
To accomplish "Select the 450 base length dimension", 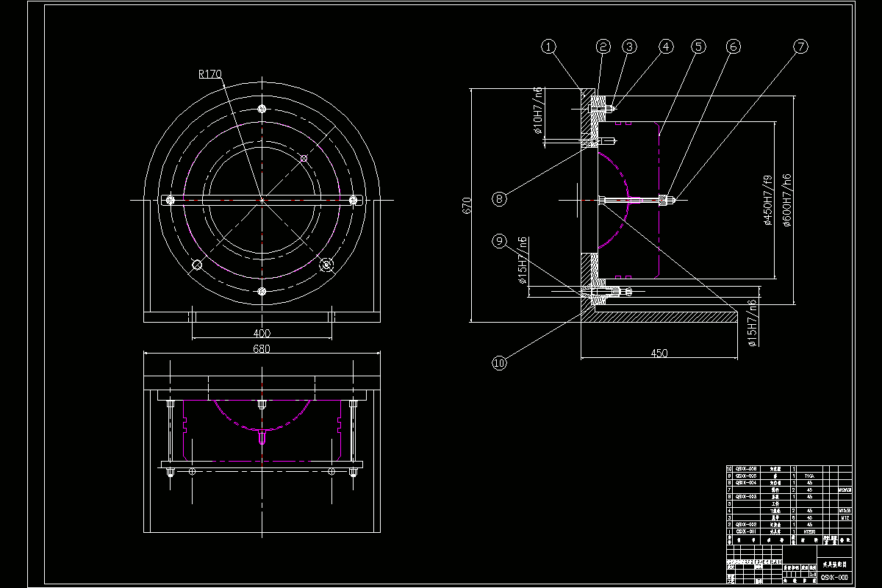I will (659, 354).
